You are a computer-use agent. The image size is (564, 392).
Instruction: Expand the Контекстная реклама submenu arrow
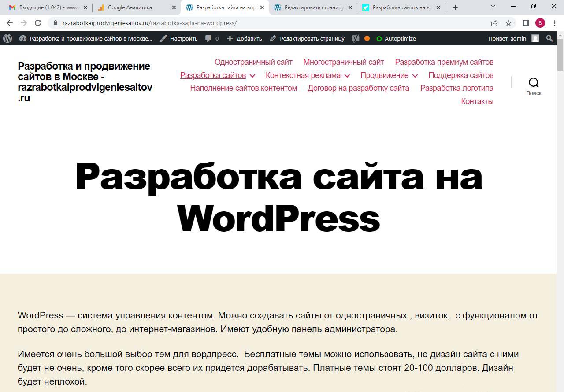(347, 76)
